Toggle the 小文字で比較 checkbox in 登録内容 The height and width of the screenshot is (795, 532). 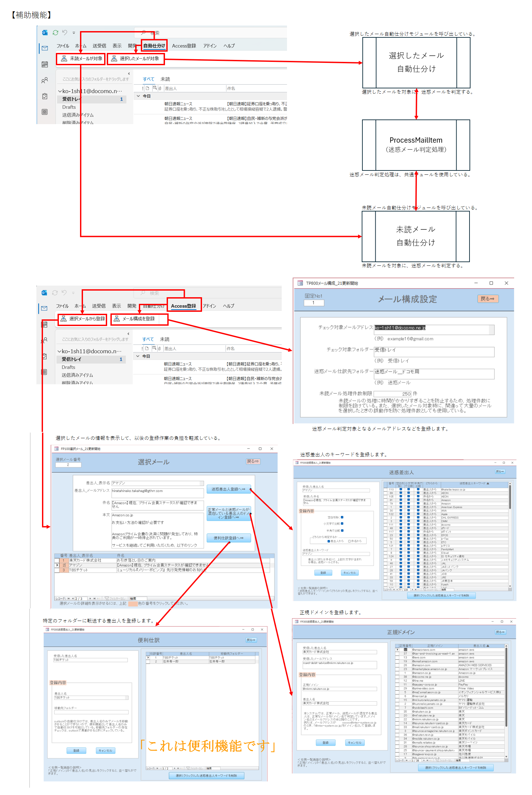click(x=342, y=524)
